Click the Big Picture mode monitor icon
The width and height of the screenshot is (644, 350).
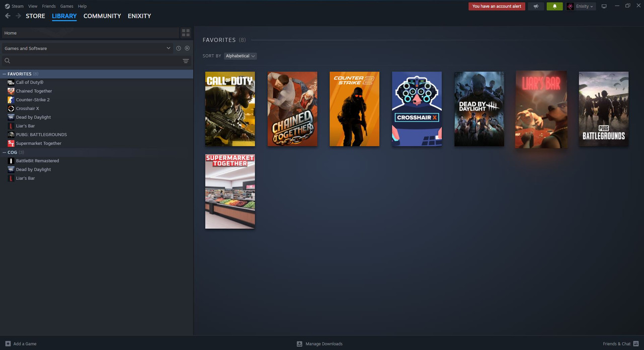pos(604,6)
